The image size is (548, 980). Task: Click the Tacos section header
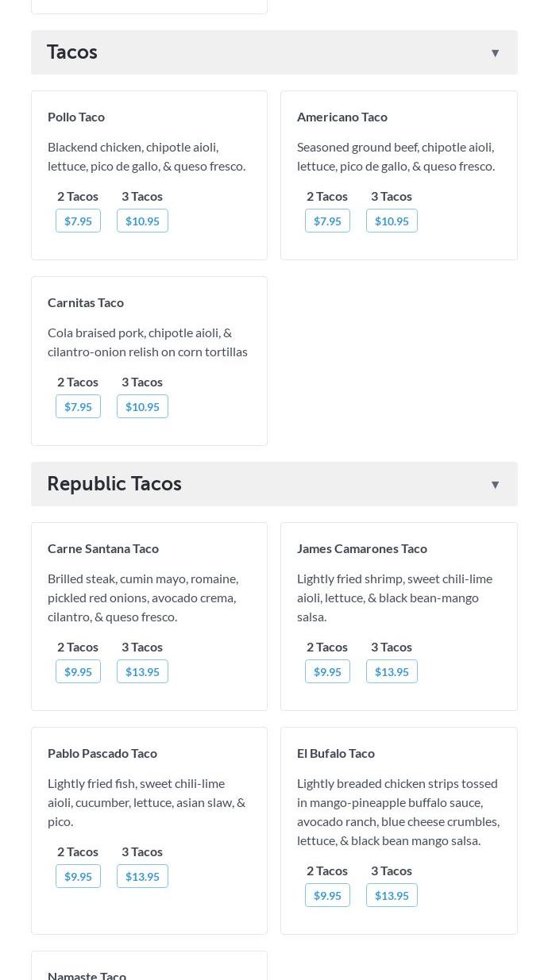click(274, 52)
